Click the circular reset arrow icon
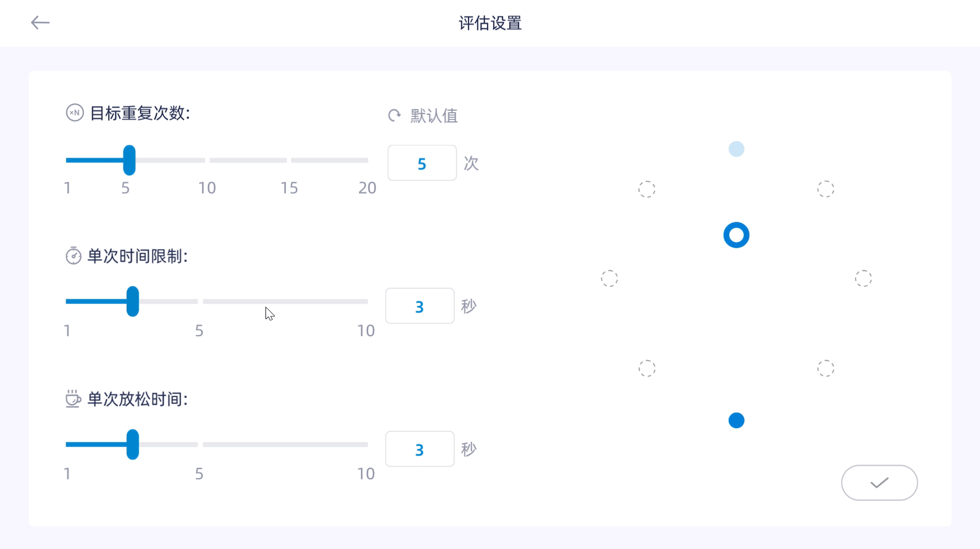This screenshot has width=980, height=549. 394,115
